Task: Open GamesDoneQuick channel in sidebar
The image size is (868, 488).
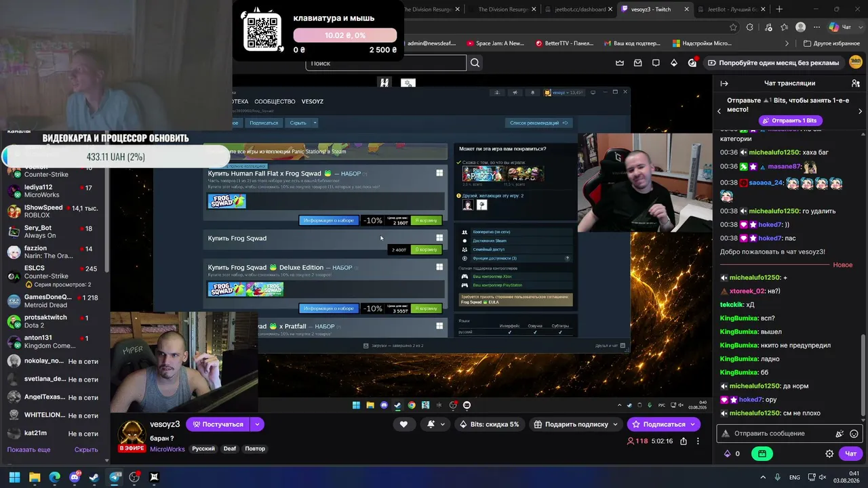Action: pyautogui.click(x=54, y=301)
